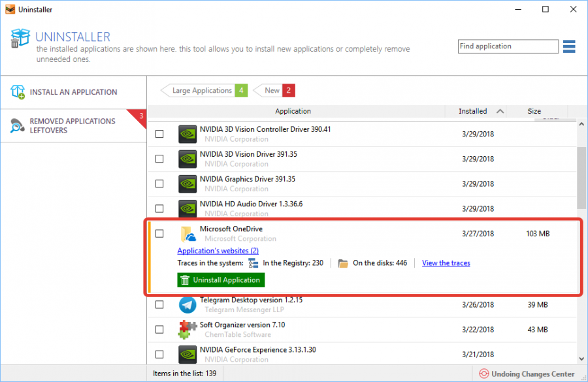Click the Find application search field

tap(508, 46)
